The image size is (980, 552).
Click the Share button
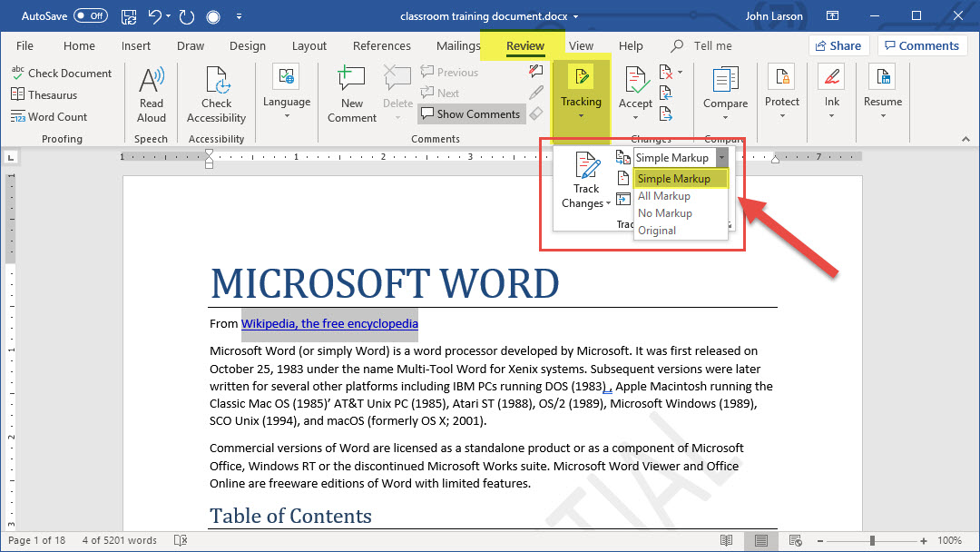click(x=838, y=45)
